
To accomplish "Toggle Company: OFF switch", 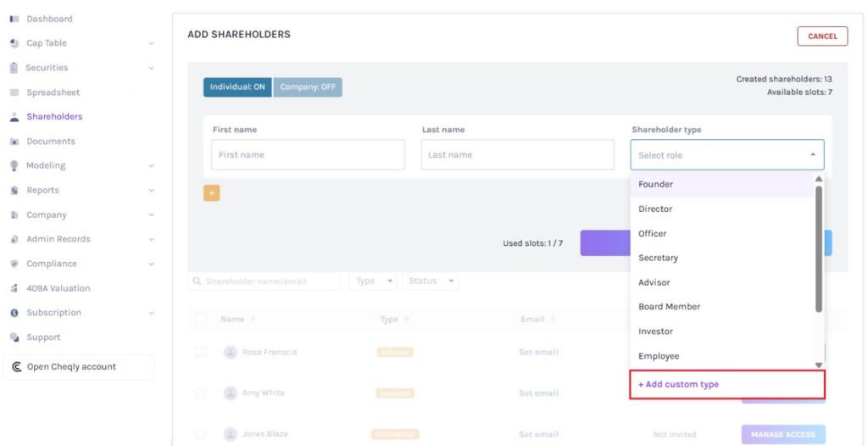I will point(308,87).
